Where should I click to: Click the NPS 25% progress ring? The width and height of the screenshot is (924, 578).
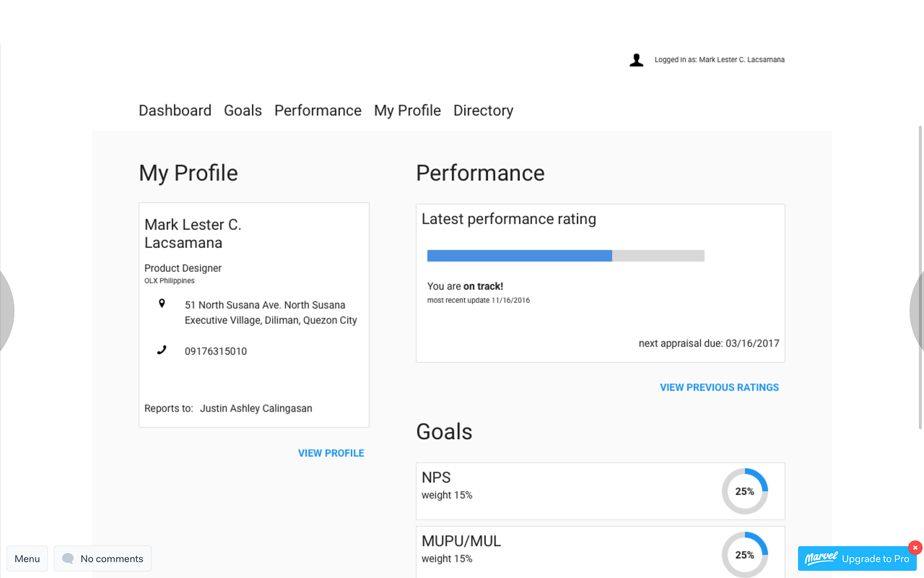click(x=744, y=491)
